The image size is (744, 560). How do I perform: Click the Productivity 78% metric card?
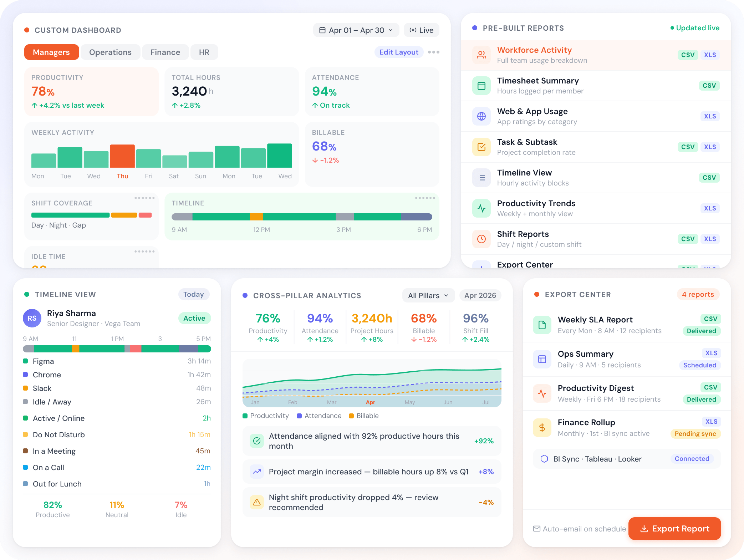pyautogui.click(x=91, y=91)
